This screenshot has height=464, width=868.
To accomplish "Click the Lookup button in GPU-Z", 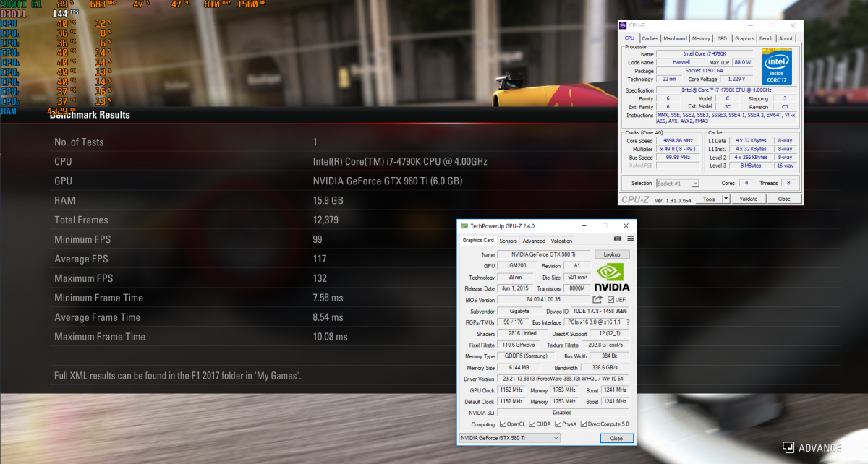I will tap(612, 254).
